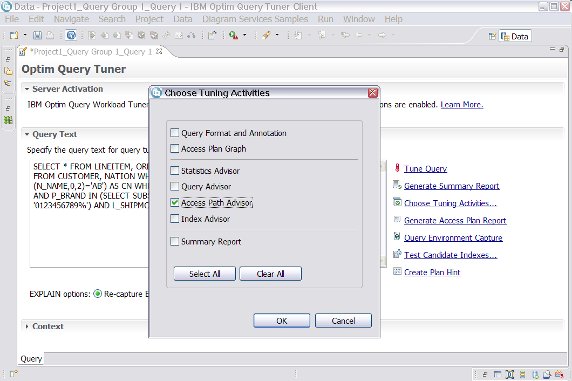Click the yellow folder icon in left sidebar
The width and height of the screenshot is (572, 381).
click(8, 71)
